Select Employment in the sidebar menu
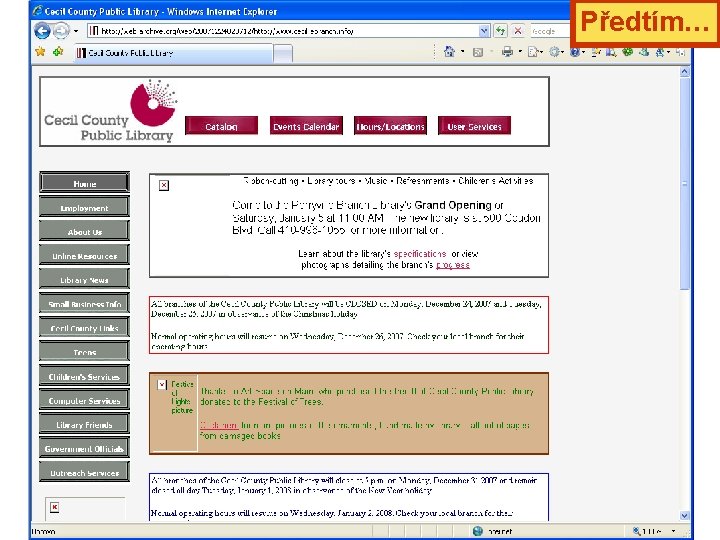The width and height of the screenshot is (720, 540). [84, 208]
